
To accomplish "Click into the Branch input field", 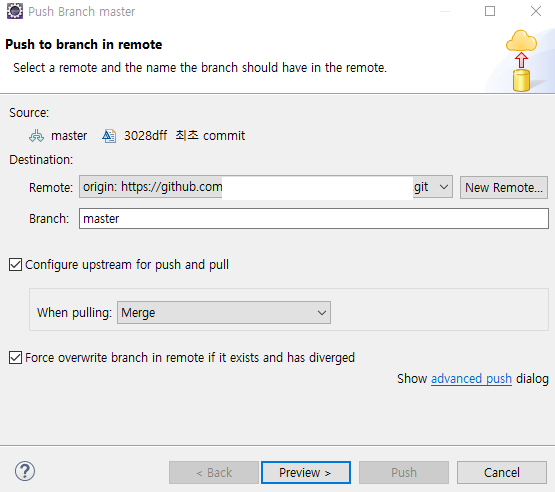I will pyautogui.click(x=314, y=219).
